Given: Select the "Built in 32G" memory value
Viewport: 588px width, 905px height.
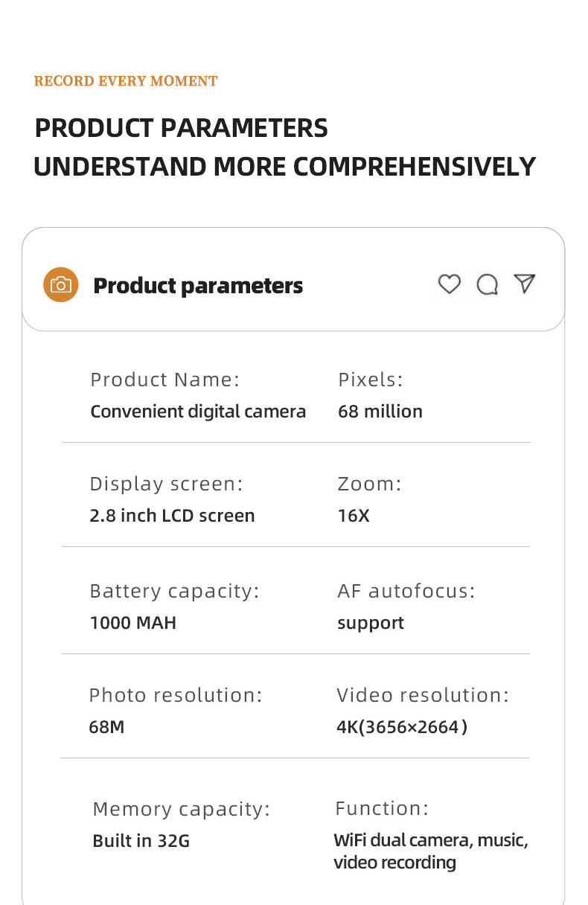Looking at the screenshot, I should coord(141,841).
